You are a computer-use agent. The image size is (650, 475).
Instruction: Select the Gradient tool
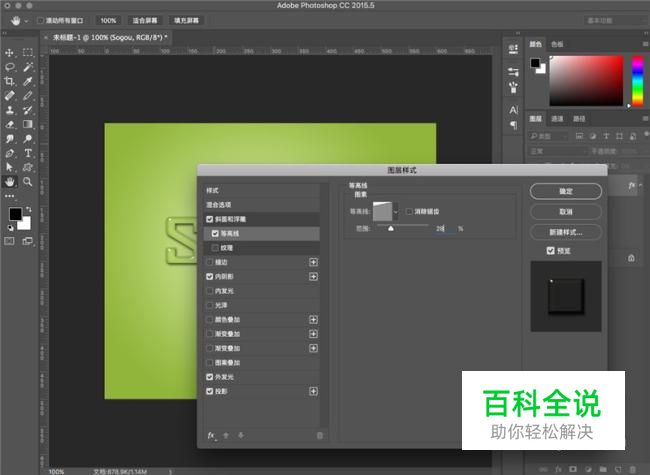coord(28,124)
